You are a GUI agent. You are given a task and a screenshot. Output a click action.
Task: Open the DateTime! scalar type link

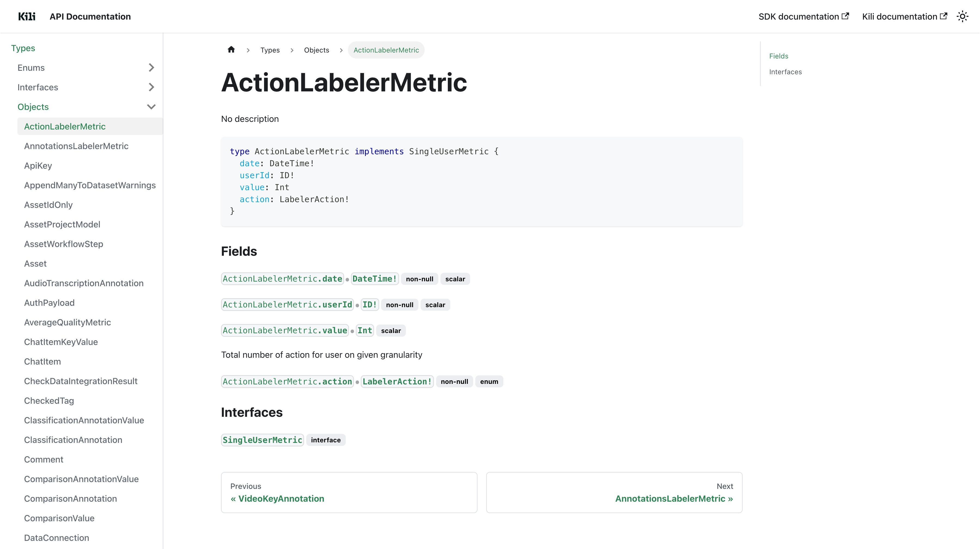374,279
